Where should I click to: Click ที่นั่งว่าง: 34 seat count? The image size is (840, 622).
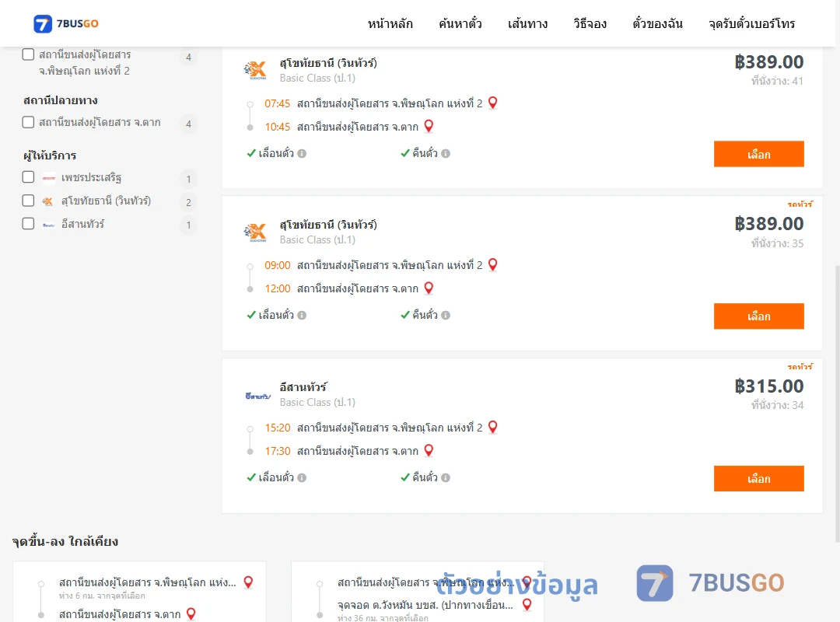pyautogui.click(x=777, y=405)
